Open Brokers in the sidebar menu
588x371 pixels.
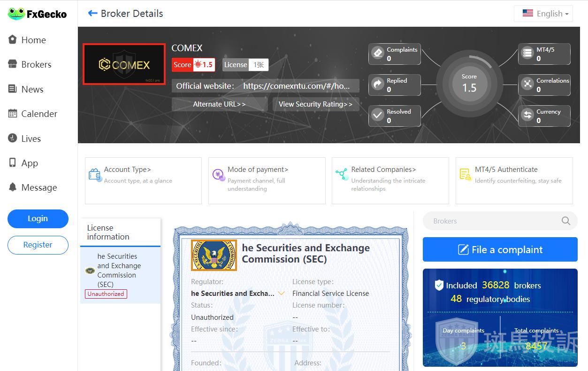[36, 65]
